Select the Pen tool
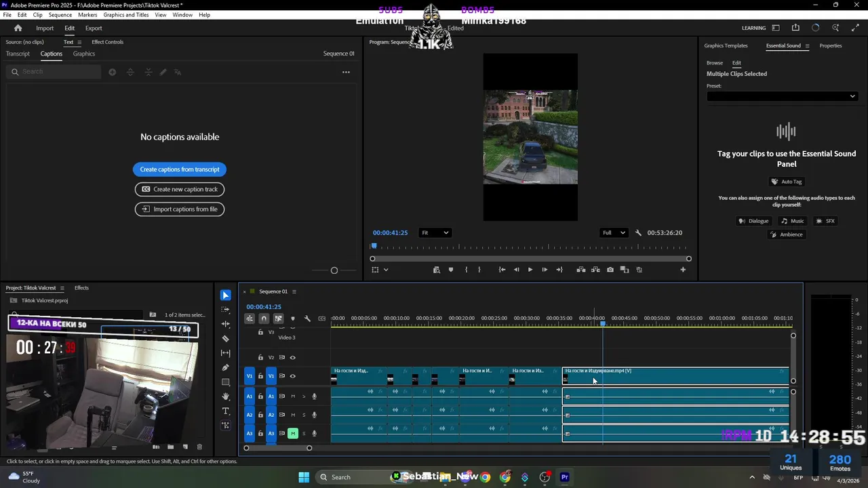The image size is (868, 488). [x=226, y=367]
